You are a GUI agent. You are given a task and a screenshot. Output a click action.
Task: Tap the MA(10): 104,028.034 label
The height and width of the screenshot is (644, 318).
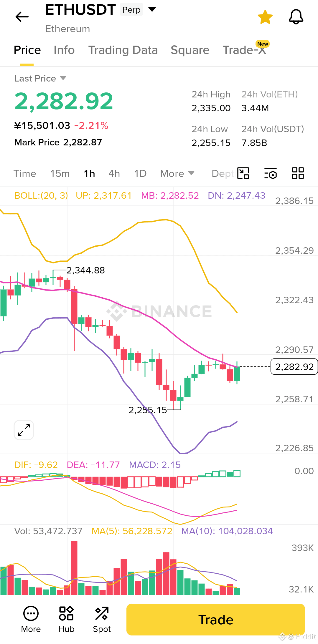[227, 531]
